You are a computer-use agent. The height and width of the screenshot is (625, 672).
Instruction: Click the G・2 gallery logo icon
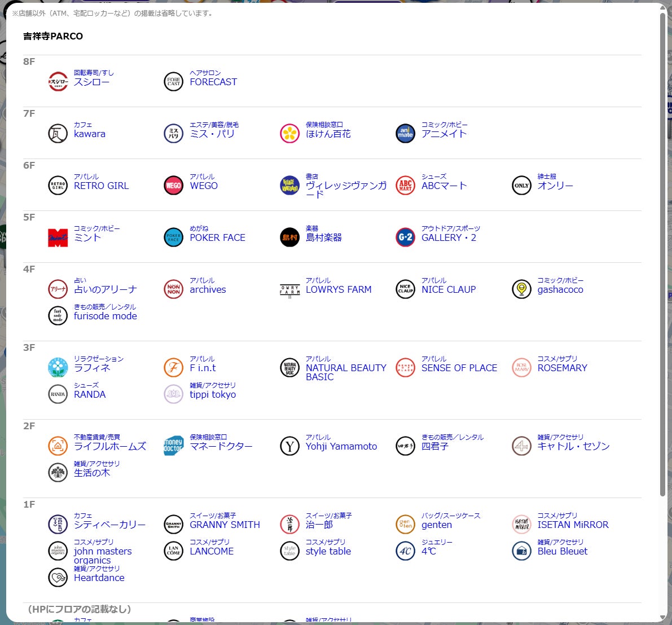pyautogui.click(x=406, y=237)
